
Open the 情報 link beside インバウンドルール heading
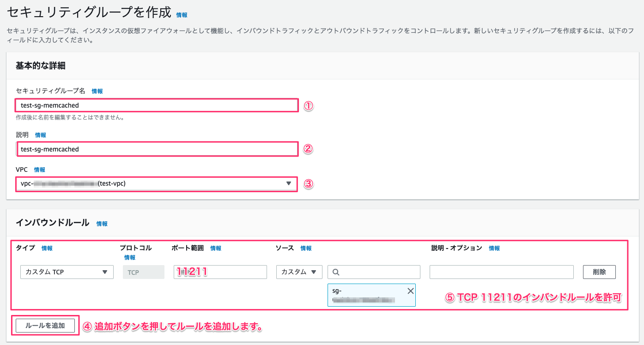coord(101,224)
